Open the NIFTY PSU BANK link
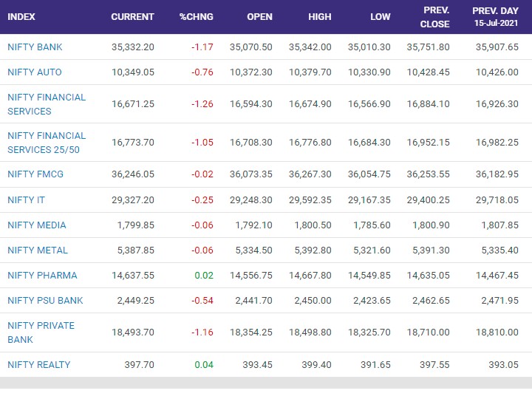Screen dimensions: 532x399 point(45,300)
